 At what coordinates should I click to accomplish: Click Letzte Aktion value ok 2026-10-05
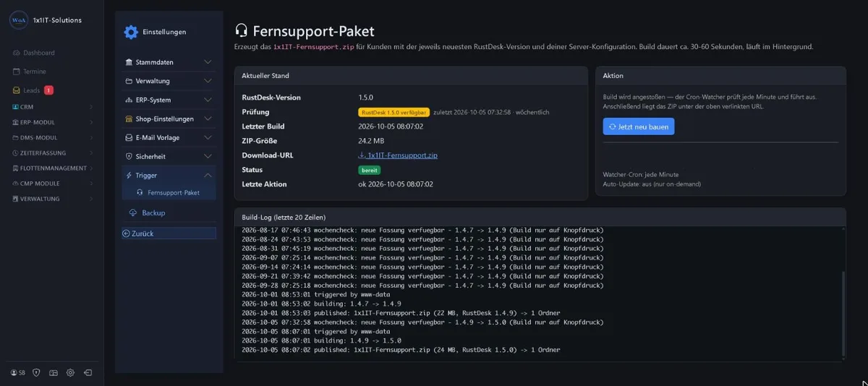point(396,184)
